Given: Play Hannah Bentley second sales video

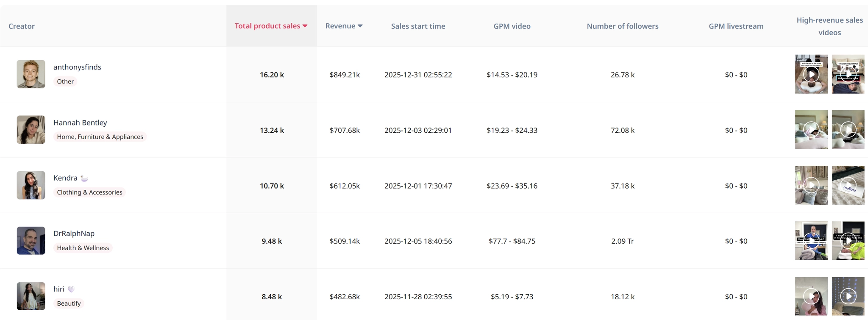Looking at the screenshot, I should pyautogui.click(x=848, y=130).
